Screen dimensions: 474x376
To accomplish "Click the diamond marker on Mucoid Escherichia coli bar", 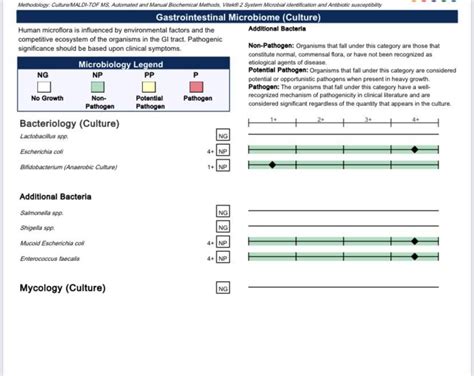I will coord(415,241).
